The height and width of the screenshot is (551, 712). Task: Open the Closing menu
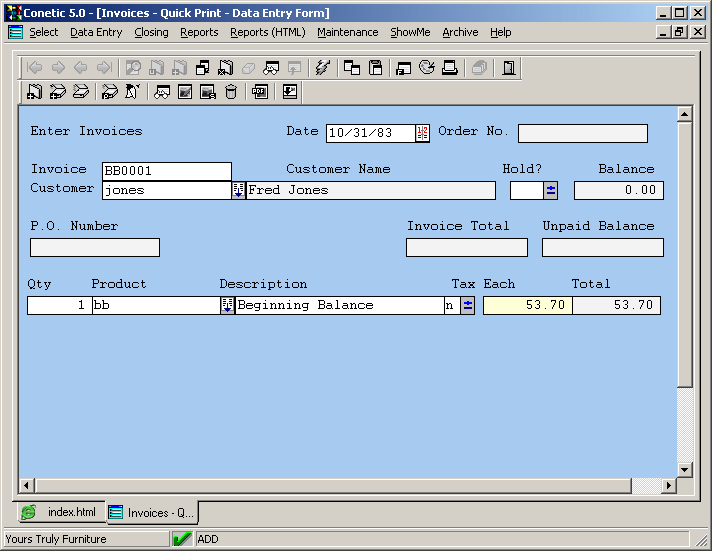pyautogui.click(x=151, y=32)
